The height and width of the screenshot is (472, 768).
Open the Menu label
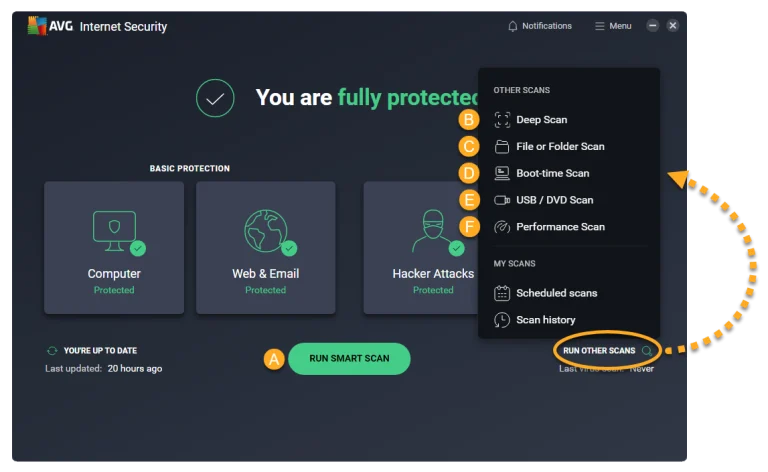pyautogui.click(x=620, y=26)
